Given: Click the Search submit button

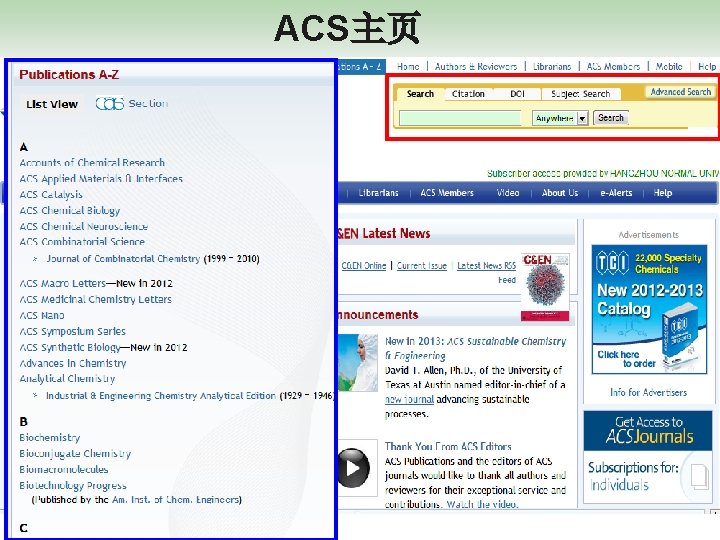Looking at the screenshot, I should coord(610,118).
